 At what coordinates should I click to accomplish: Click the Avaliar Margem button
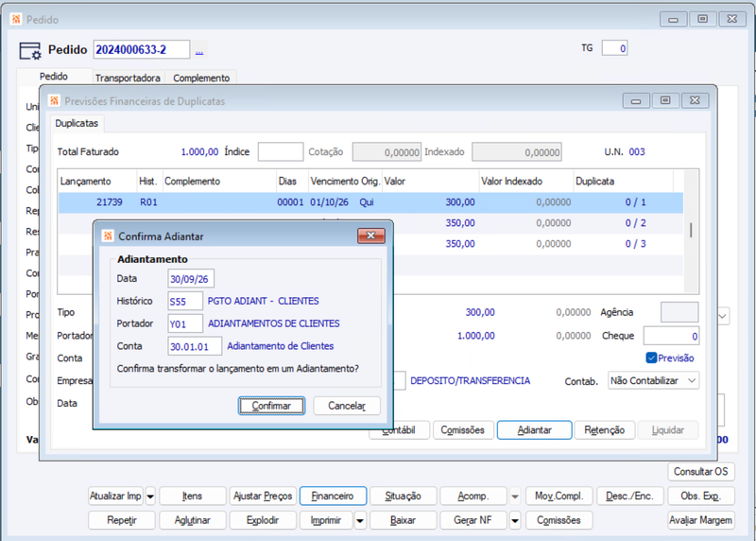coord(701,521)
